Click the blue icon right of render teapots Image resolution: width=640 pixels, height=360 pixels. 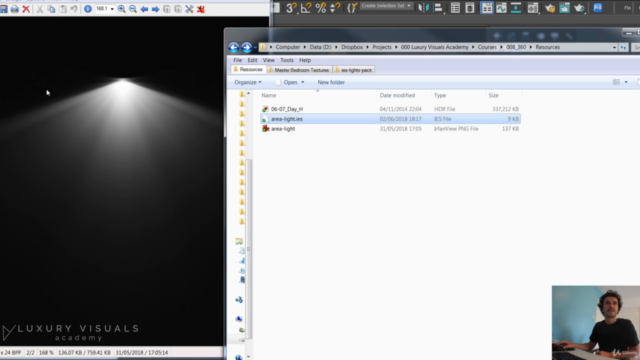coord(598,7)
